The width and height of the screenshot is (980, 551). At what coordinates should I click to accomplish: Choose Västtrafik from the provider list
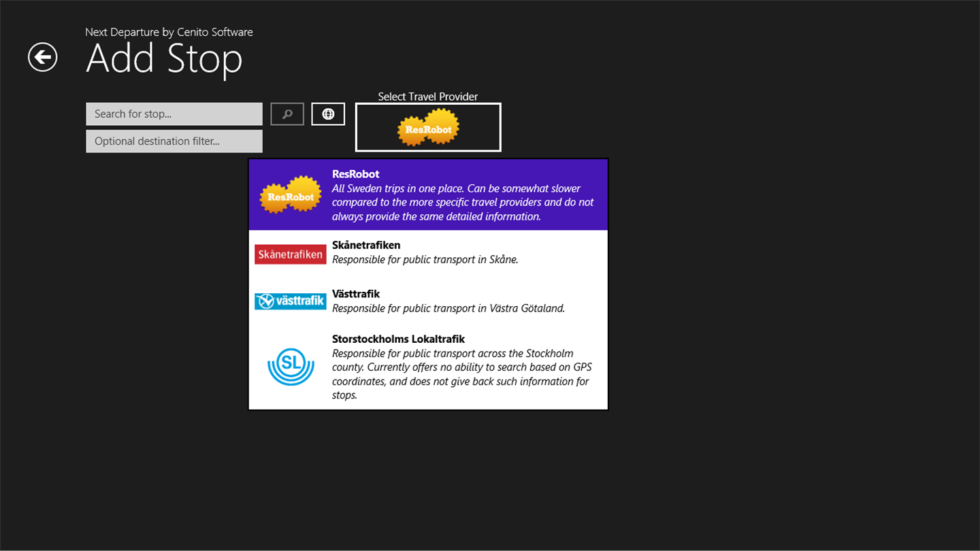point(428,300)
